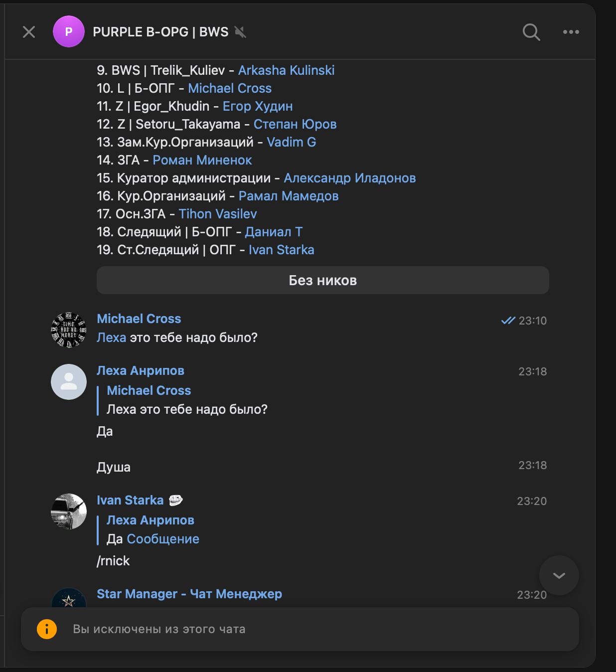The image size is (616, 672).
Task: Click the "Леха" mention in Michael's message
Action: click(111, 337)
